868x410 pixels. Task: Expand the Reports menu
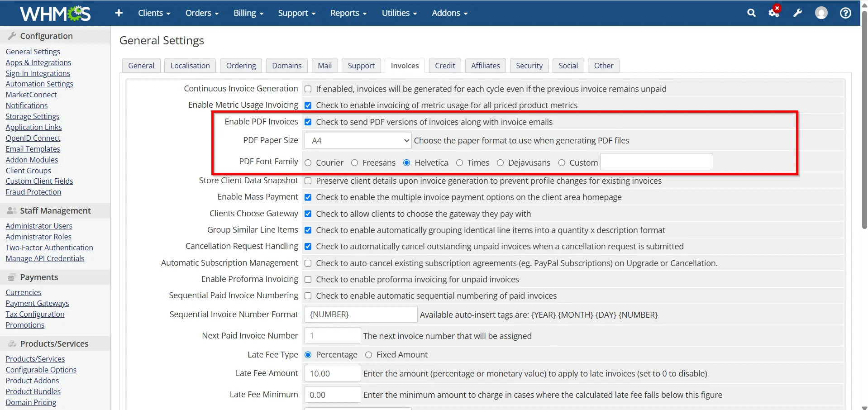(x=348, y=13)
